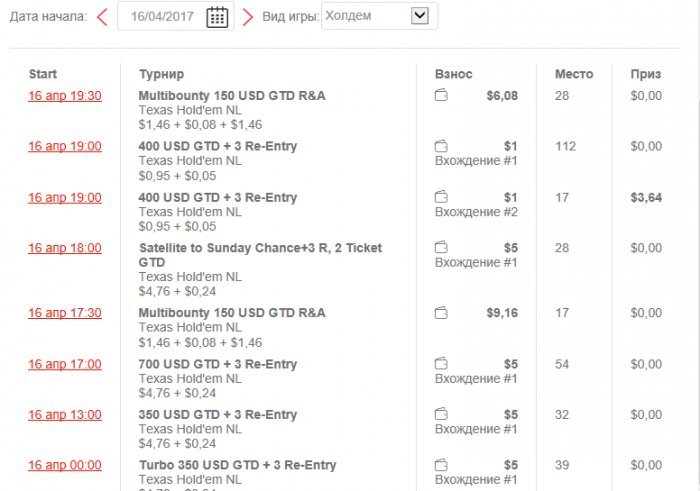Open the 16 апр 13:00 tournament link
The height and width of the screenshot is (491, 700).
pyautogui.click(x=65, y=414)
